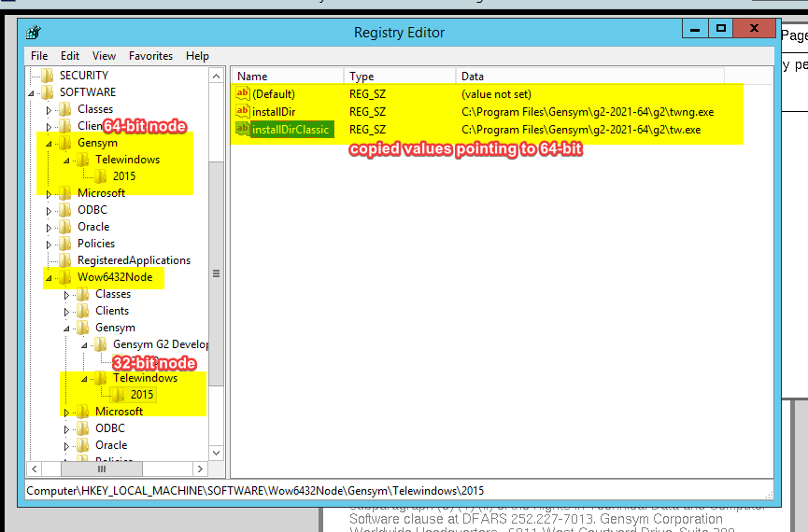Collapse the 64-bit Gensym key
Image resolution: width=808 pixels, height=532 pixels.
pos(49,144)
